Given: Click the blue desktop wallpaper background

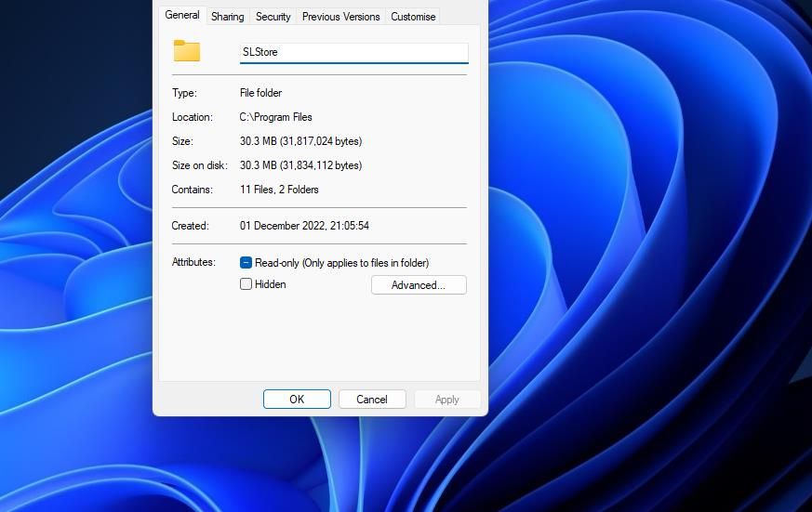Looking at the screenshot, I should click(651, 279).
